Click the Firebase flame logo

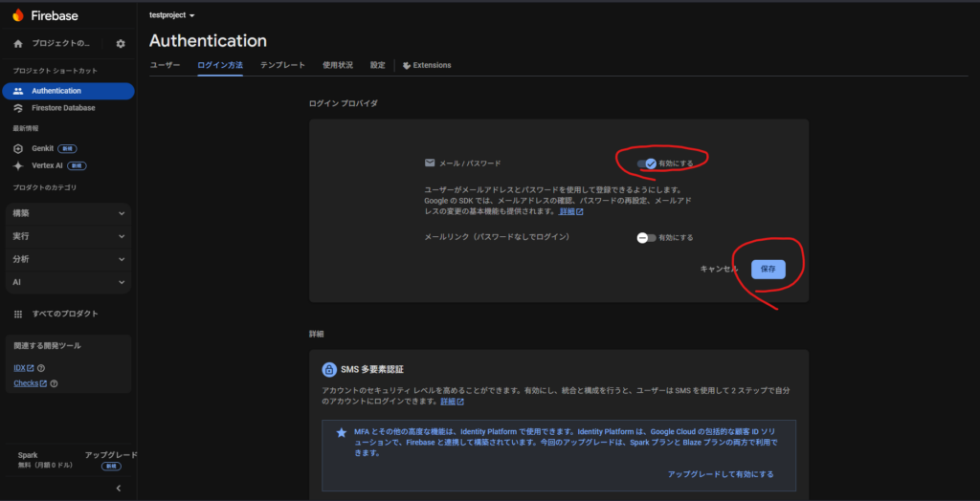pyautogui.click(x=18, y=15)
